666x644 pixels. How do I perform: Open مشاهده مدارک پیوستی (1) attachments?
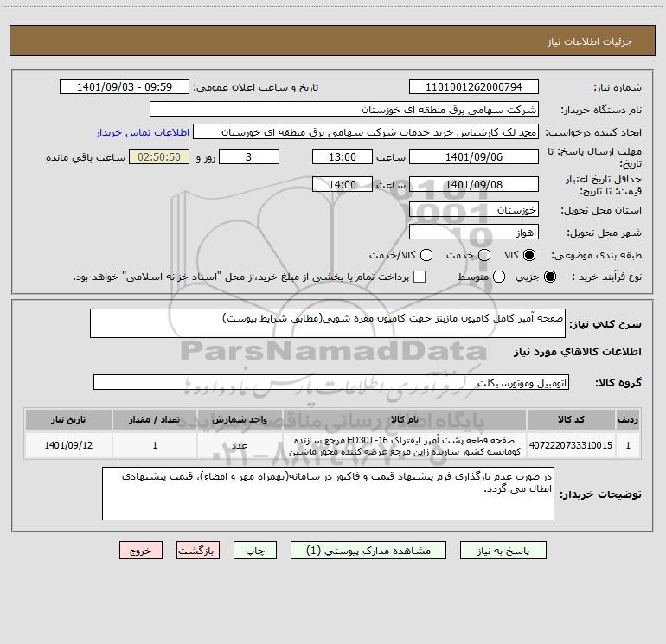pyautogui.click(x=368, y=551)
